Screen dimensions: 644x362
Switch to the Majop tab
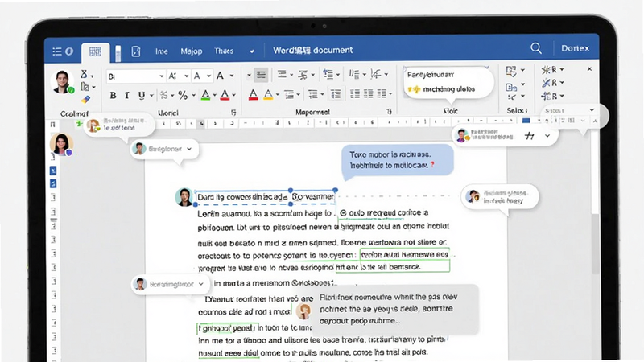point(192,51)
